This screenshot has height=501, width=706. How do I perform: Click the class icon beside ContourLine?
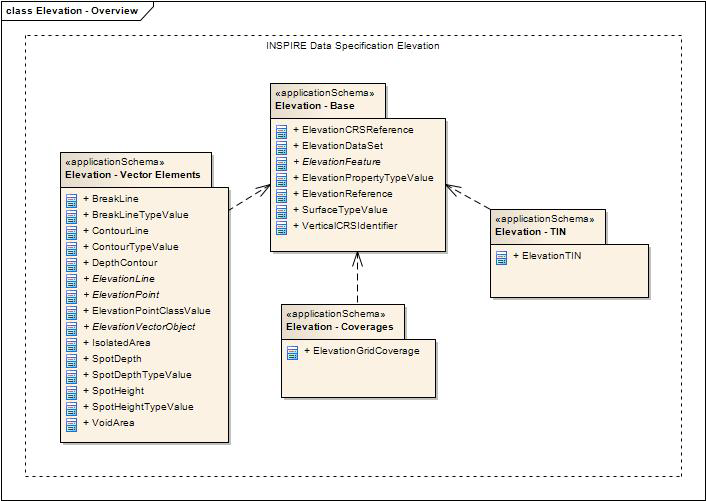pyautogui.click(x=72, y=233)
